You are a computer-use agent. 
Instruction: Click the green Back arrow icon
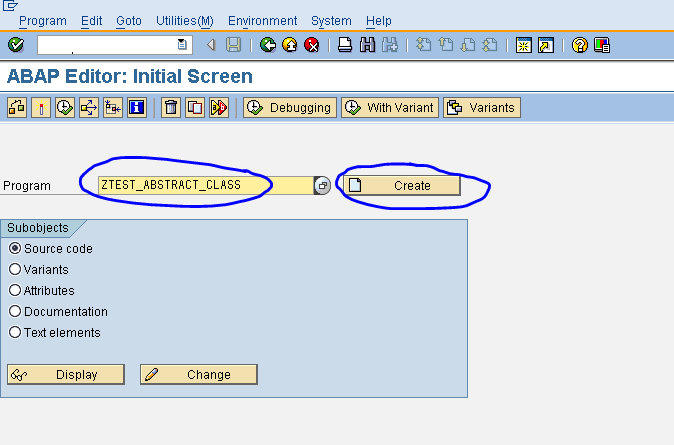268,45
